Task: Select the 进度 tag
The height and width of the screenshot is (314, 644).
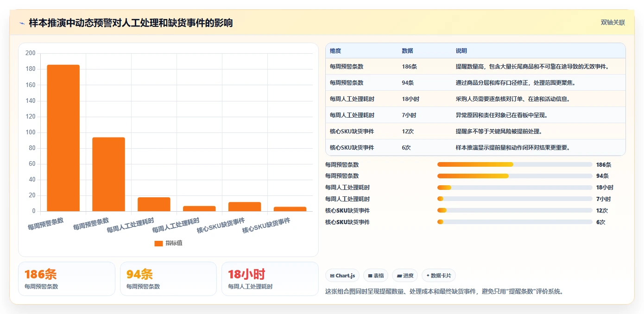Action: click(x=405, y=276)
